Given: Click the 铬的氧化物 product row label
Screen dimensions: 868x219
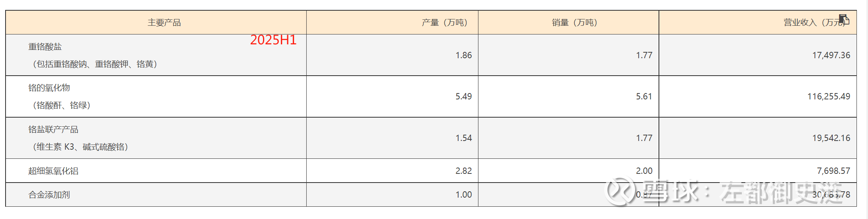Looking at the screenshot, I should (x=49, y=88).
